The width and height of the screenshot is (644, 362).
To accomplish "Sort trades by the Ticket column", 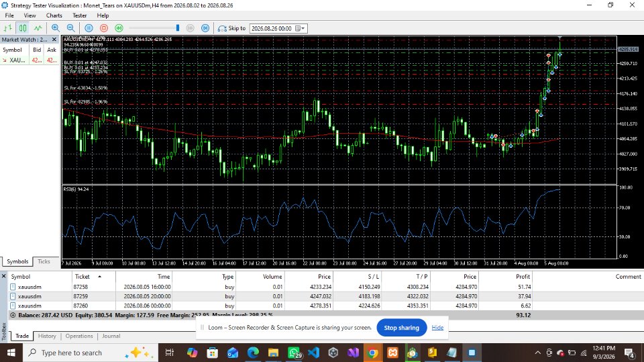I will click(x=94, y=277).
